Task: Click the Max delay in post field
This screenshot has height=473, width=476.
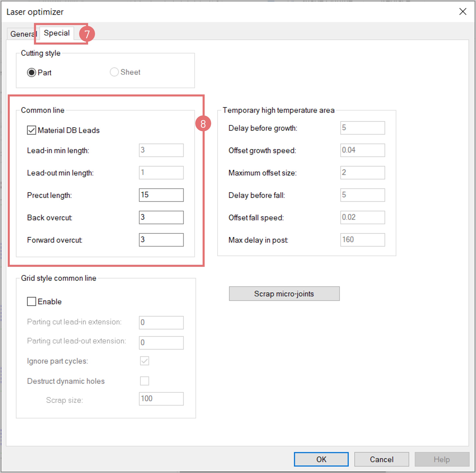Action: click(362, 240)
